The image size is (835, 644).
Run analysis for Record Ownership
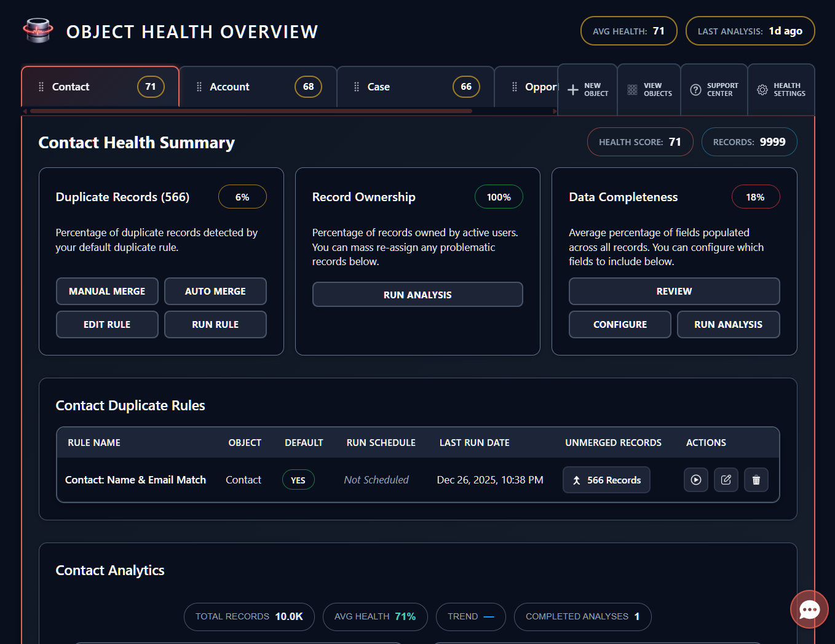417,294
